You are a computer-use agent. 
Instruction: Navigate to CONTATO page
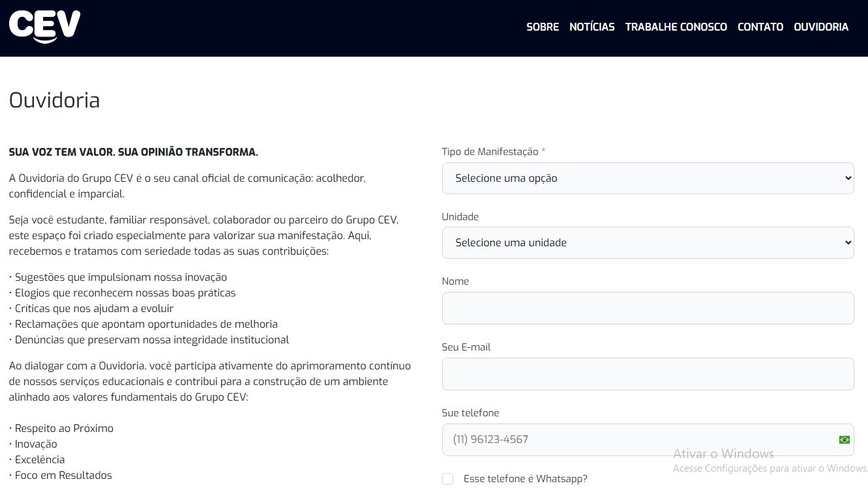760,27
